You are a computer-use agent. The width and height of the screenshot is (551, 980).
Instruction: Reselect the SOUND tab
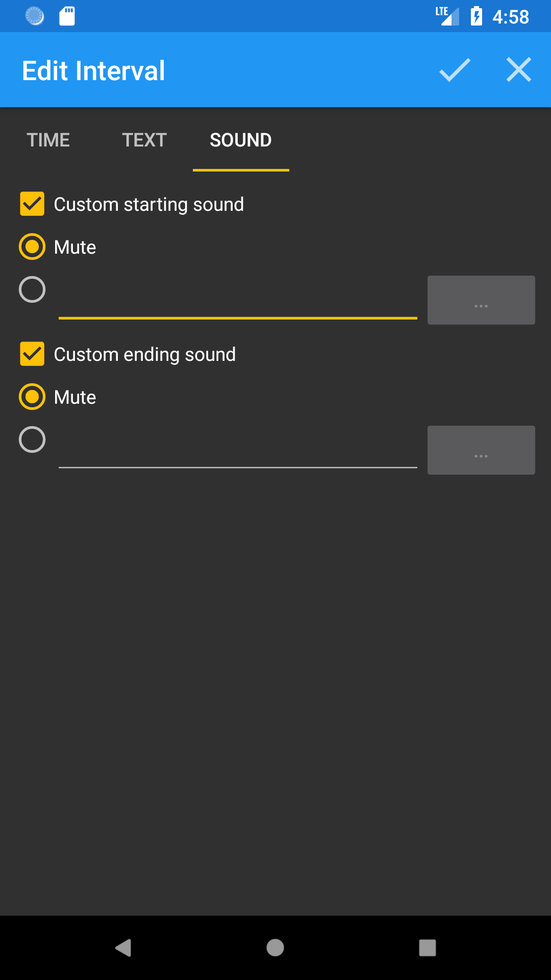coord(240,139)
